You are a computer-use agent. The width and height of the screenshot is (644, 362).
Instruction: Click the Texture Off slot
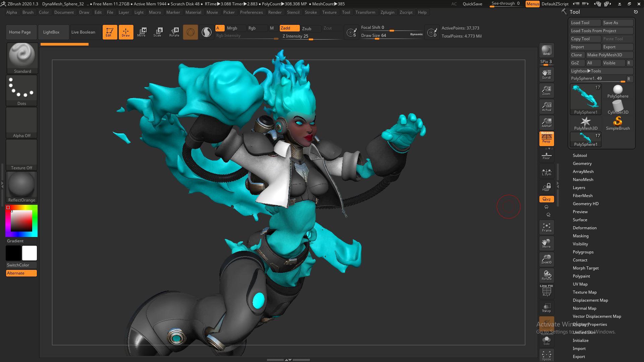tap(22, 155)
